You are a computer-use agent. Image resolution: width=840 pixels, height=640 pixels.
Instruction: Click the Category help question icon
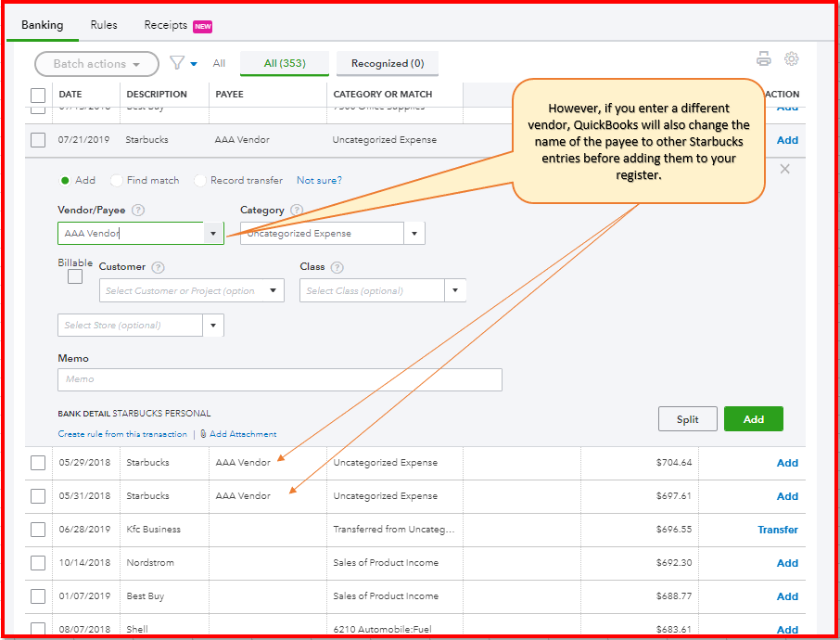click(x=297, y=211)
